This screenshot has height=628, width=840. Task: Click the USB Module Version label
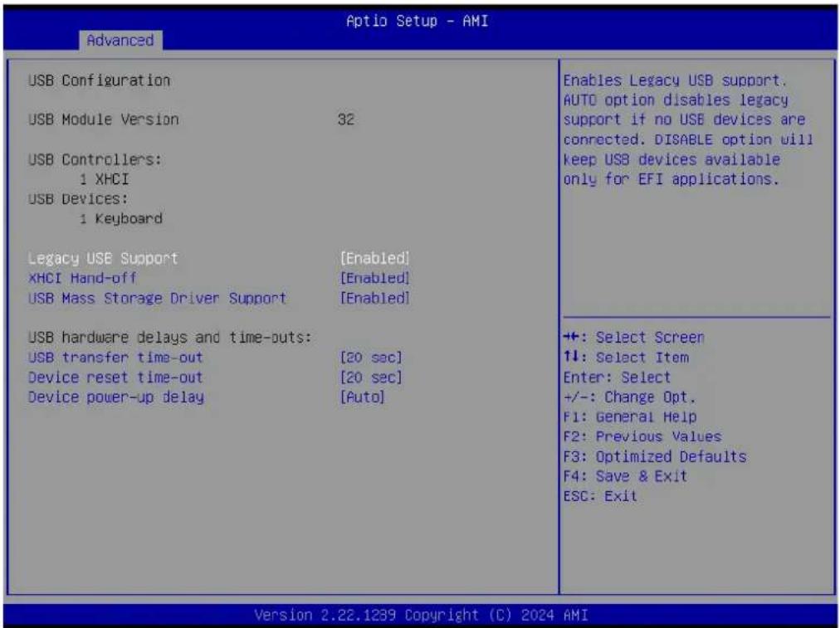pos(104,119)
